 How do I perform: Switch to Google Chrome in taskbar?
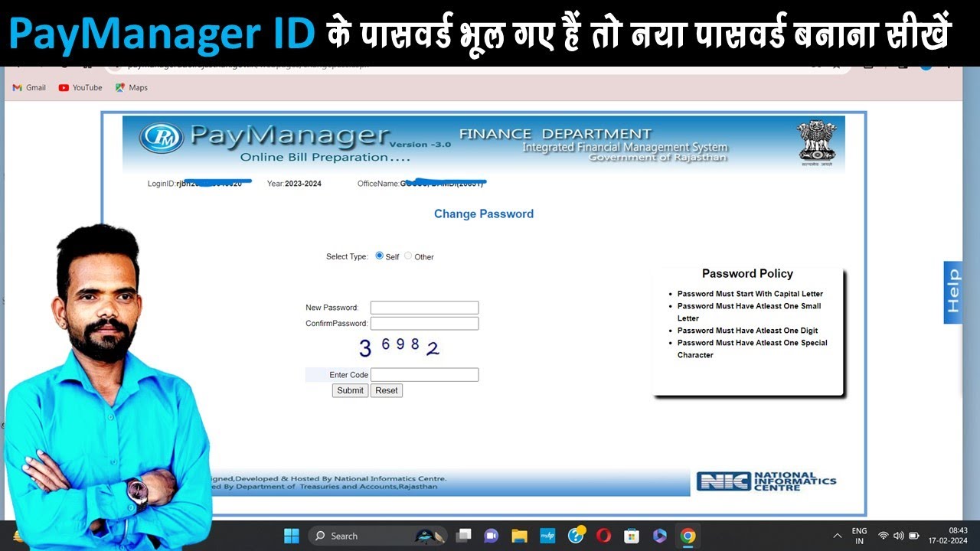(x=688, y=536)
